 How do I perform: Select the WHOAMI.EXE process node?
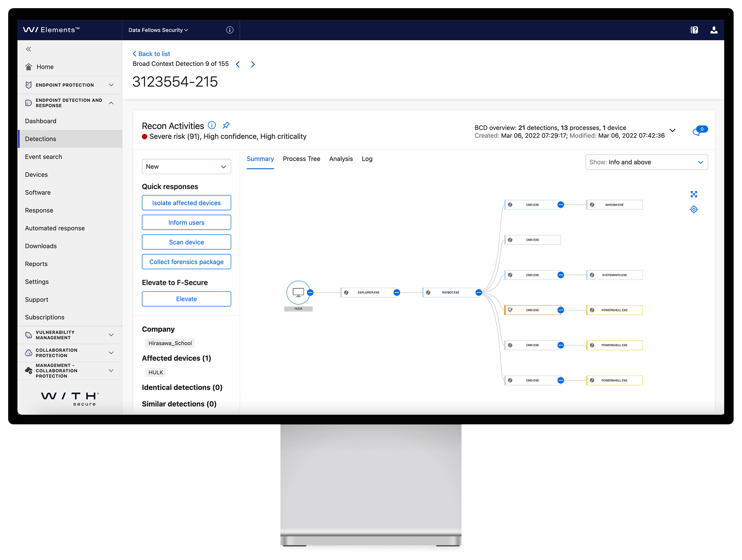(614, 205)
